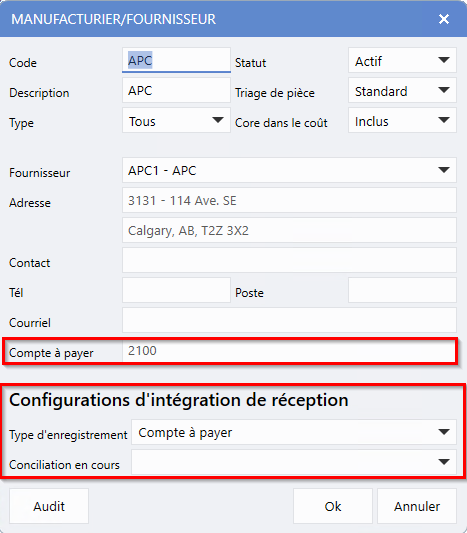Click the Poste input field

[x=402, y=290]
